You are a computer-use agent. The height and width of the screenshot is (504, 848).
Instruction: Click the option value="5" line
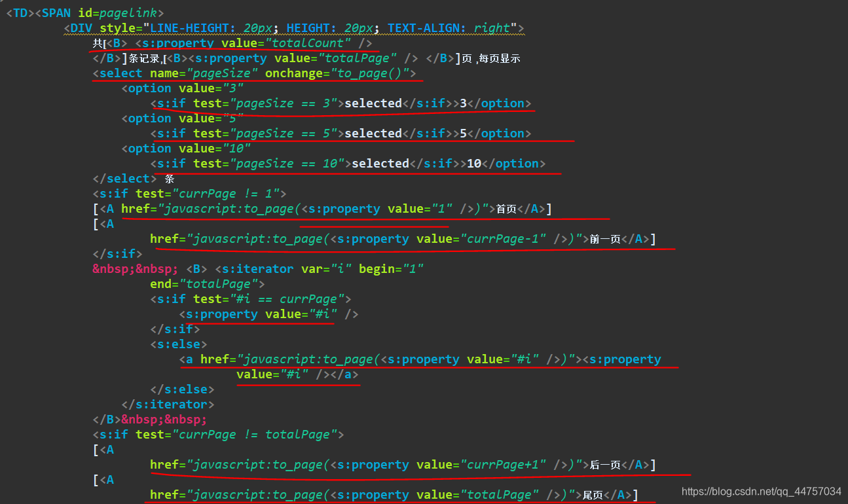click(x=183, y=118)
